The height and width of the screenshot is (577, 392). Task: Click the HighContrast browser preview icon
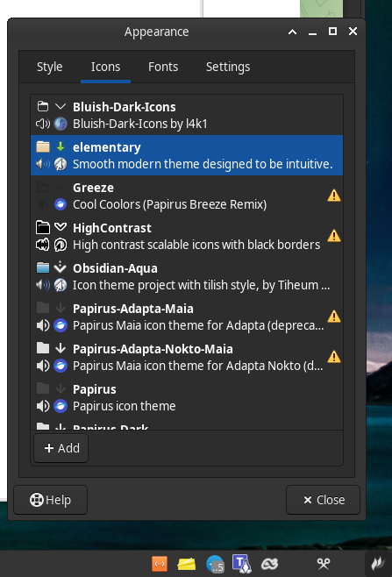tap(61, 245)
